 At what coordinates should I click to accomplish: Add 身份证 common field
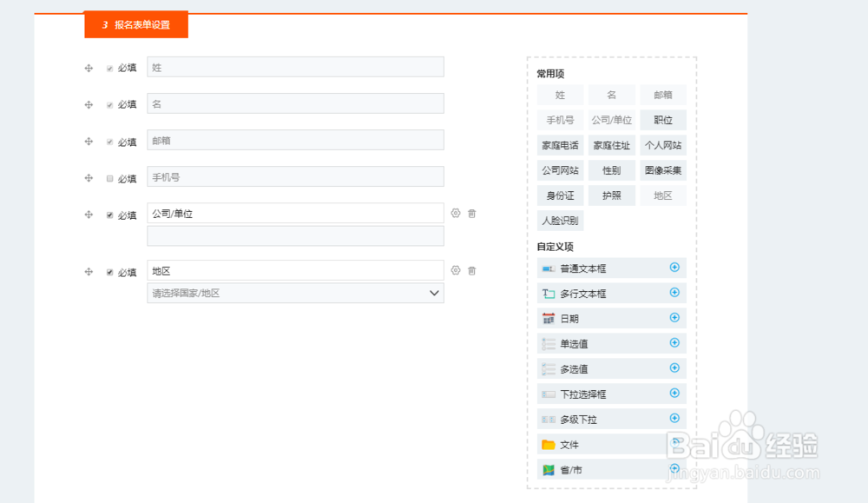point(560,195)
